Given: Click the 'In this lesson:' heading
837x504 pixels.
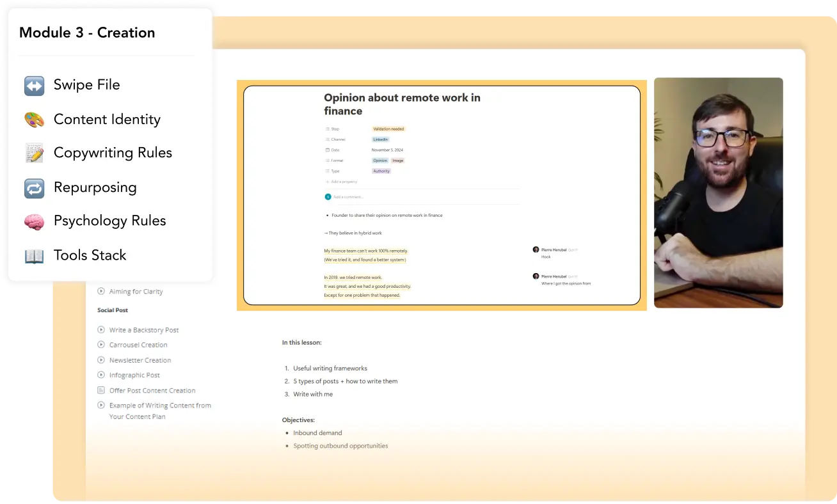Looking at the screenshot, I should [x=302, y=343].
